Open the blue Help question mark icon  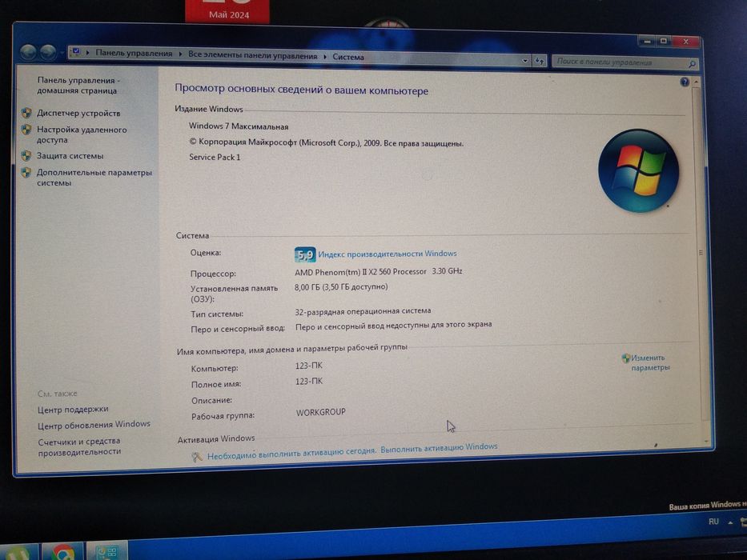[685, 82]
